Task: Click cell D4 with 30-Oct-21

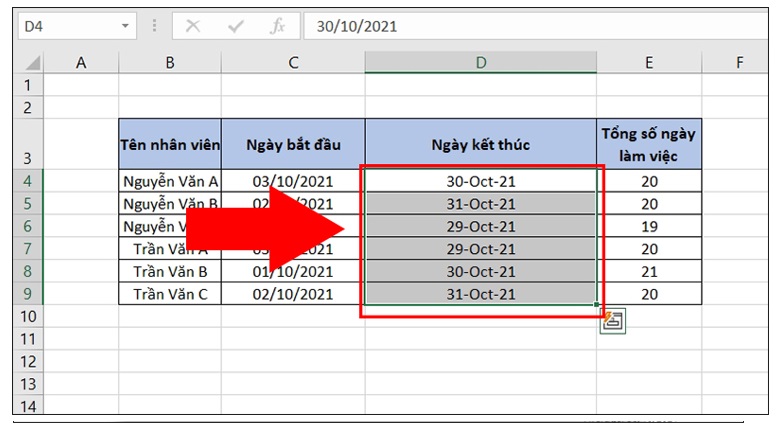Action: [480, 181]
